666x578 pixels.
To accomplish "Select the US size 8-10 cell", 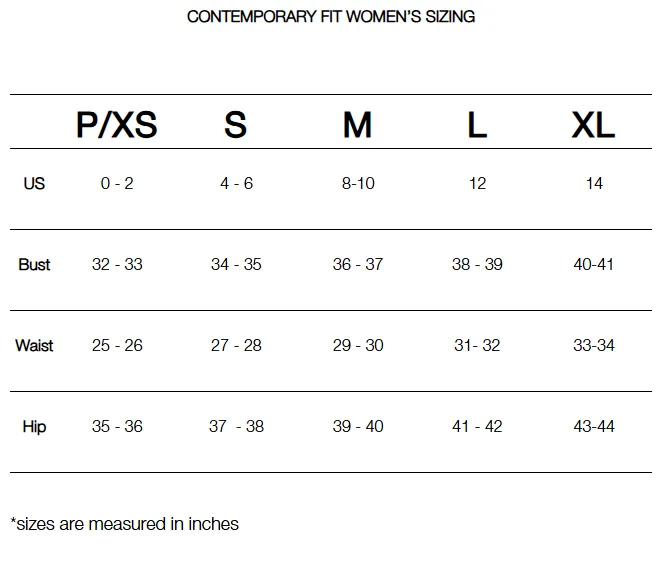I will click(x=358, y=183).
